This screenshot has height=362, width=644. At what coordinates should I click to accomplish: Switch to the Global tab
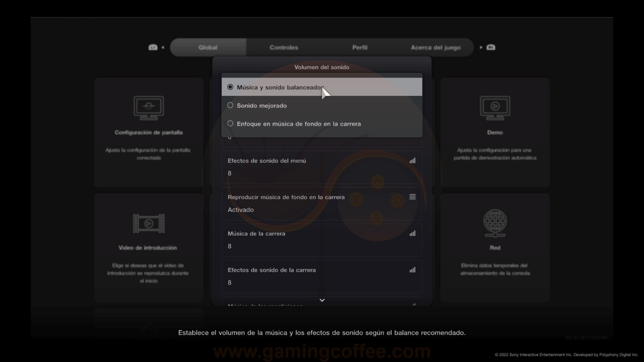point(208,48)
